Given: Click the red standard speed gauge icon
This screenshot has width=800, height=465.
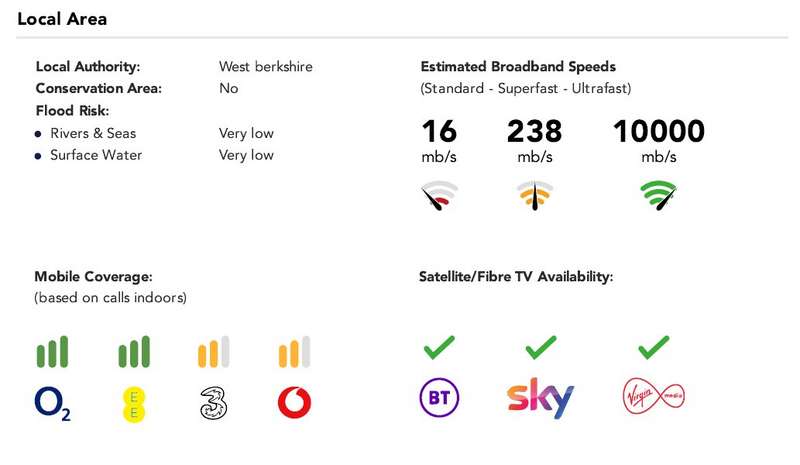Looking at the screenshot, I should (x=439, y=195).
